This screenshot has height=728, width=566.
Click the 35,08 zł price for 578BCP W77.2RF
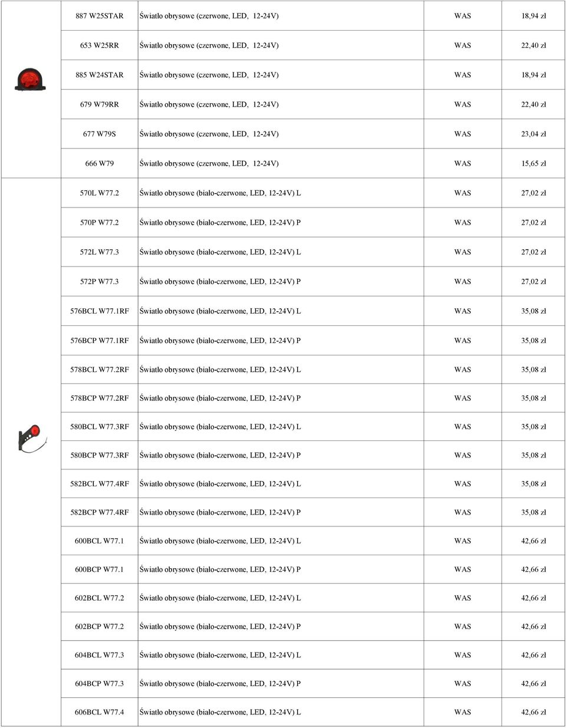534,398
